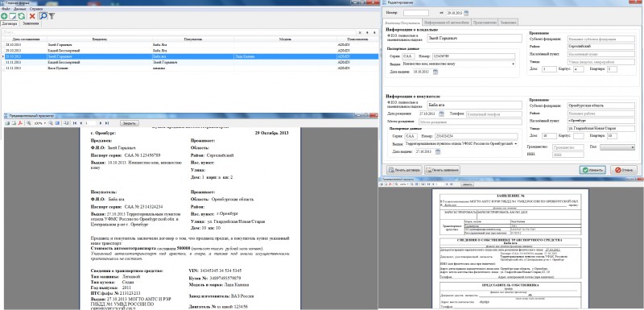Open Информация об автомобиле tab
644x310 pixels.
coord(447,23)
